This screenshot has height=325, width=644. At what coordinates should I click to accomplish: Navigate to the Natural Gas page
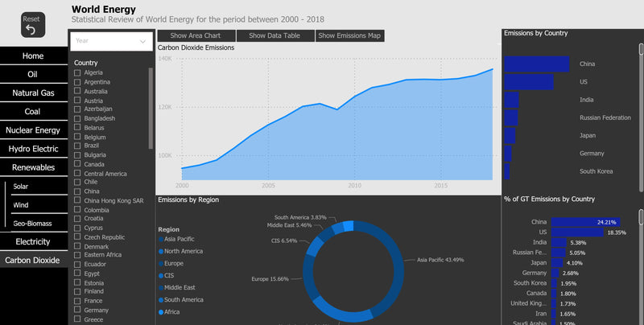click(x=33, y=93)
